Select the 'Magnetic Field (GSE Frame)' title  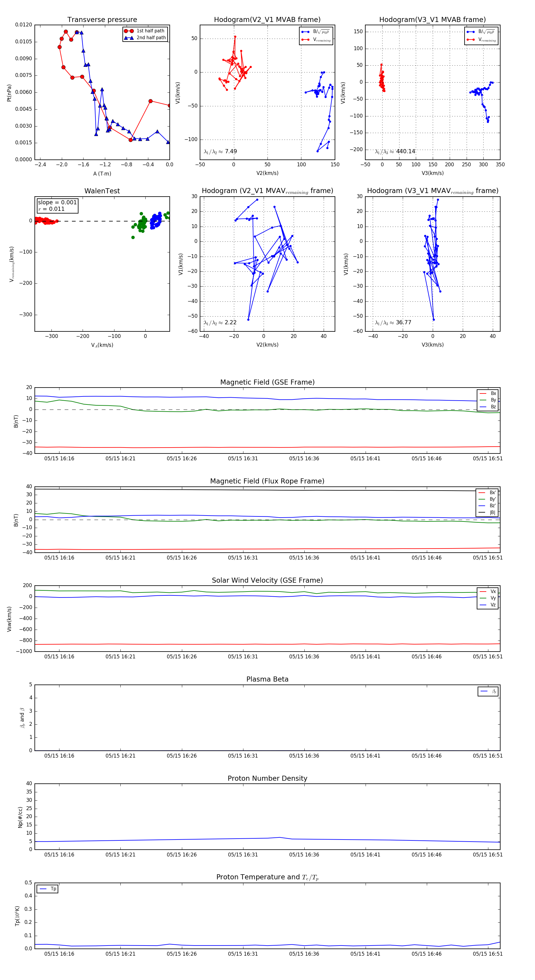pos(267,382)
